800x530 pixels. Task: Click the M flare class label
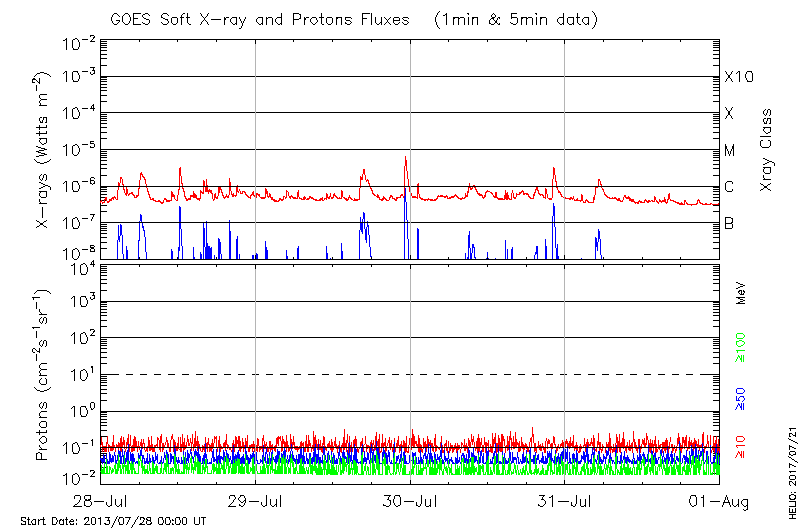pyautogui.click(x=730, y=151)
